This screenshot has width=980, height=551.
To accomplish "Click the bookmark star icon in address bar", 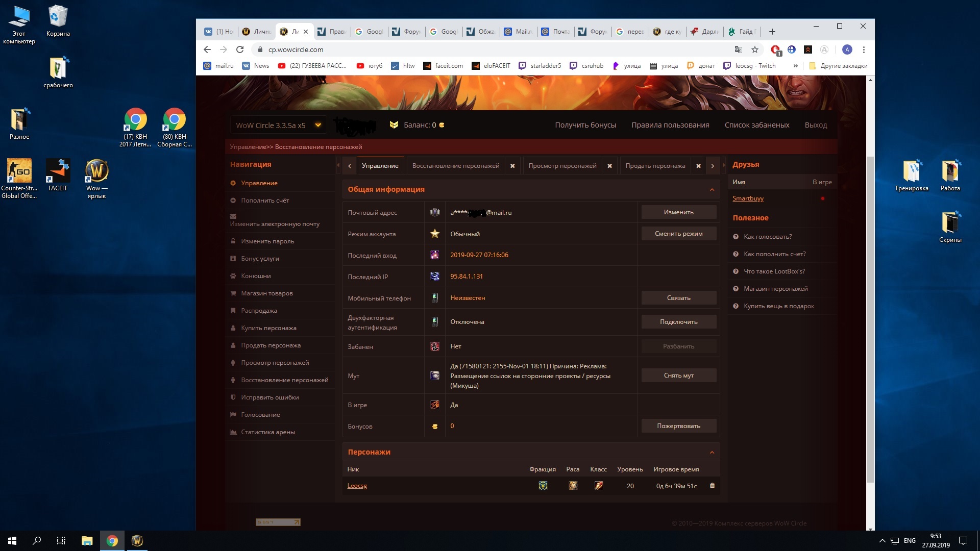I will 755,49.
